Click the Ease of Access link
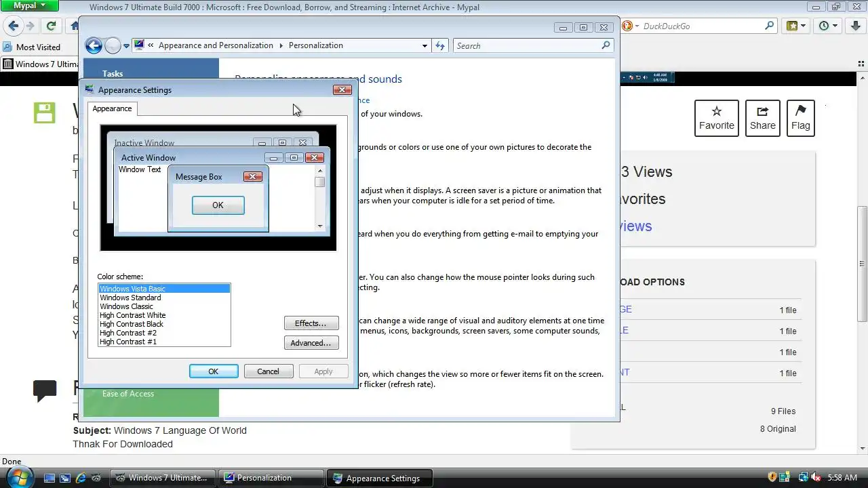The height and width of the screenshot is (488, 868). click(128, 394)
